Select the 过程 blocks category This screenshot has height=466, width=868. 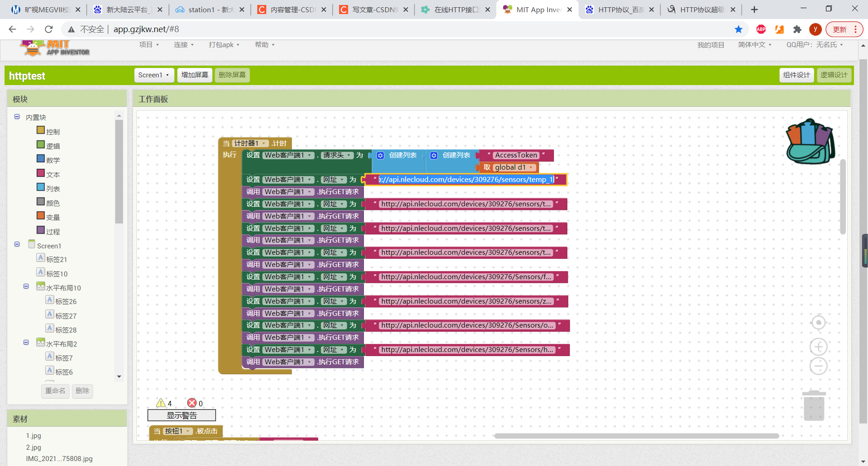coord(48,231)
